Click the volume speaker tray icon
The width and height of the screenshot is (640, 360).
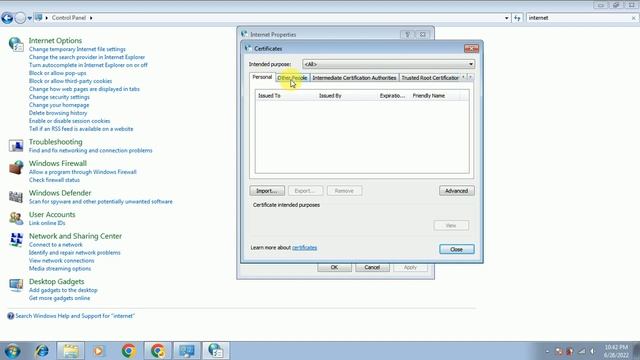pos(592,351)
